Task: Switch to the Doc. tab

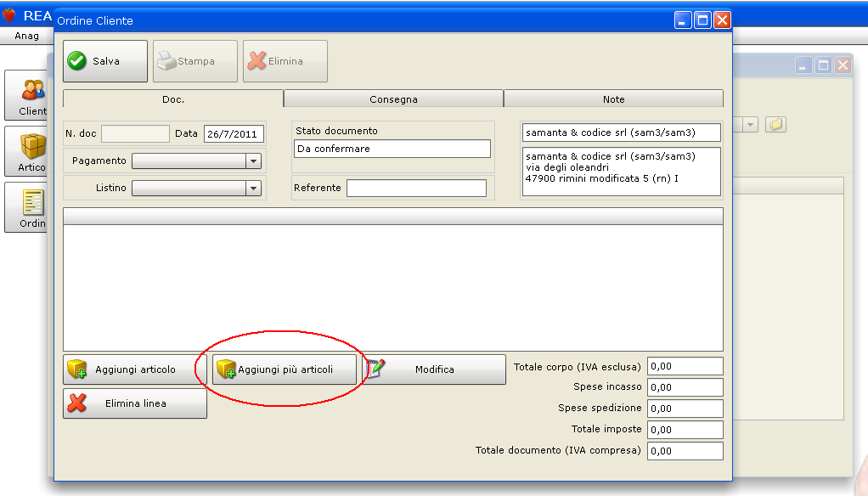Action: click(173, 99)
